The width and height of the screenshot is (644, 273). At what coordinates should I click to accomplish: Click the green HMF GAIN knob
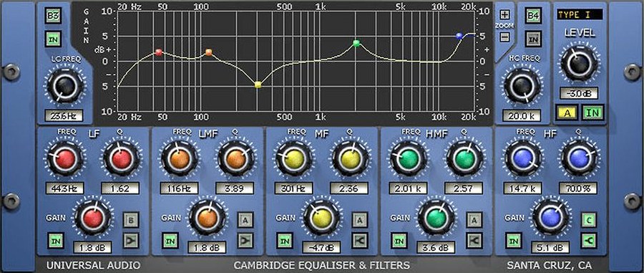(436, 218)
